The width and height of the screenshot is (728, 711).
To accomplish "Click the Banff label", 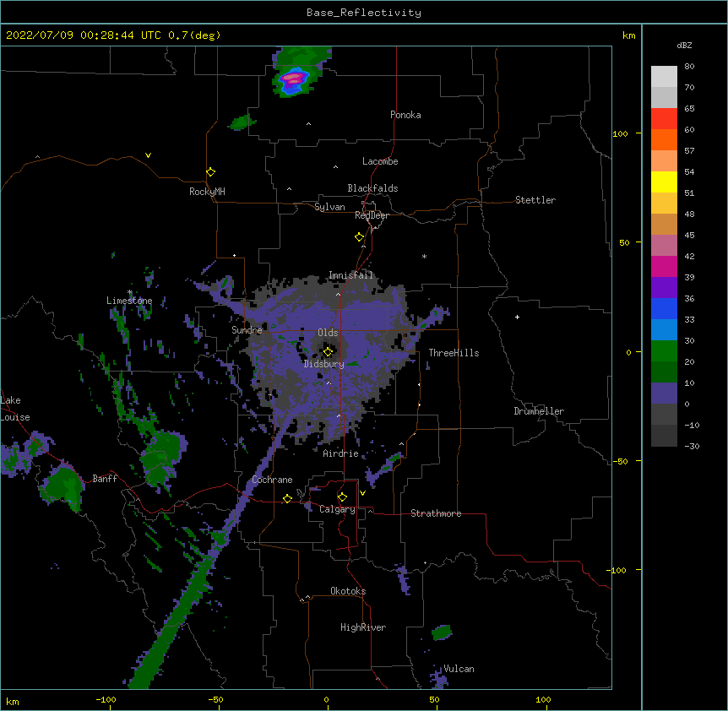I will (x=105, y=479).
